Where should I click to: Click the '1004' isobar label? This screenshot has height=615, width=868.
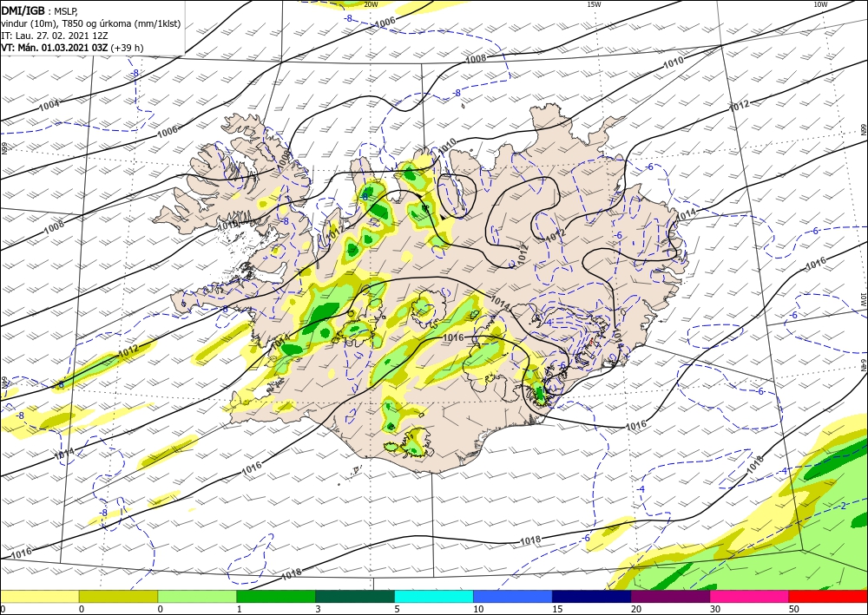pyautogui.click(x=49, y=105)
